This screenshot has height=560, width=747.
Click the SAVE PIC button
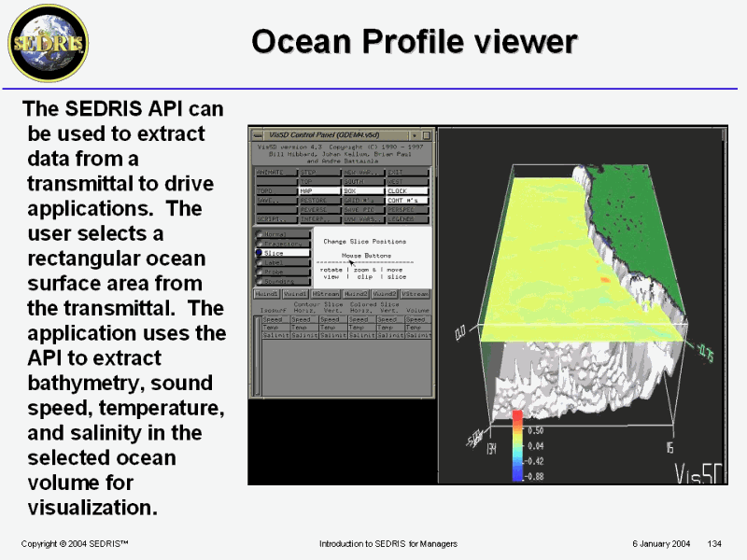coord(362,209)
